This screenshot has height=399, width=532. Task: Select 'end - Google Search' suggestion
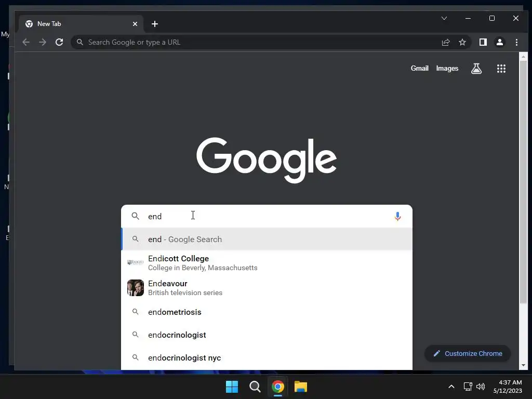pos(267,239)
